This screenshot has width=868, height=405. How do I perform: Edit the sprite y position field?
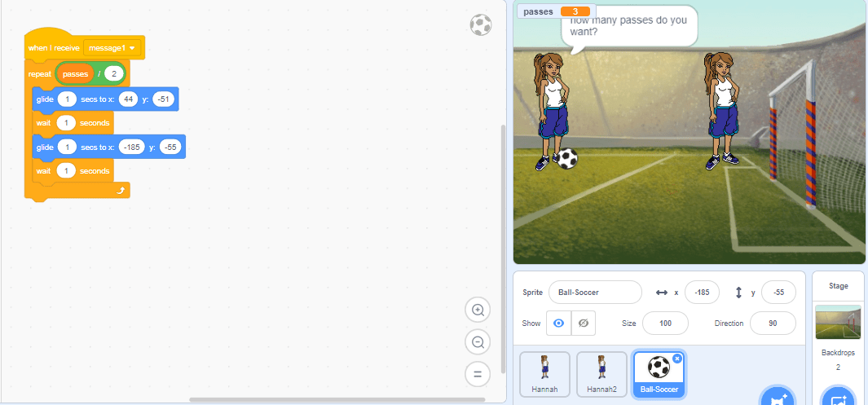click(778, 292)
